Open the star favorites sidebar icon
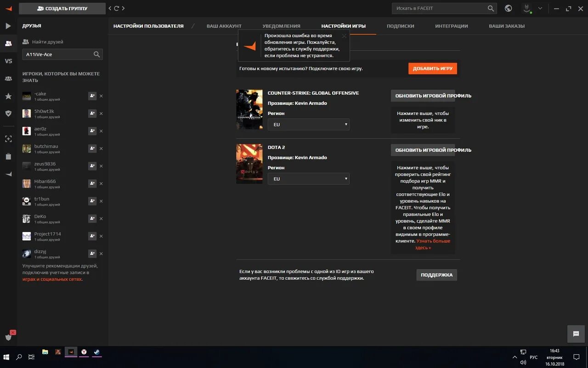The image size is (588, 368). (x=8, y=96)
